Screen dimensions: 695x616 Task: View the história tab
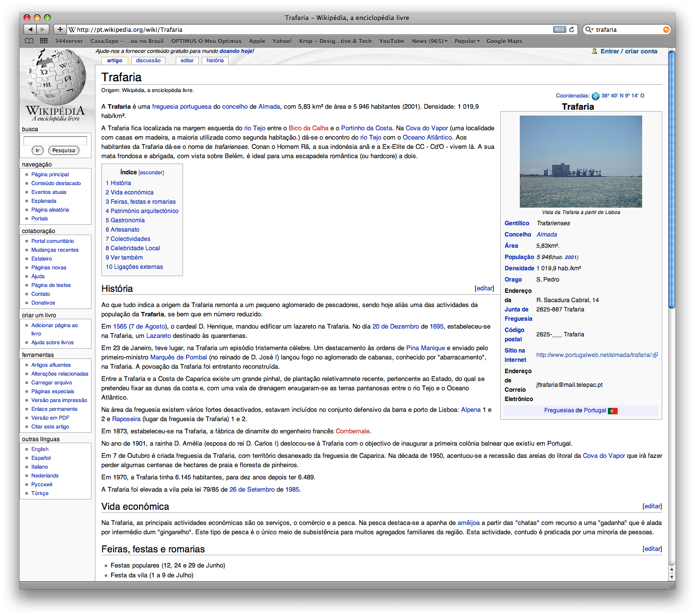tap(215, 61)
